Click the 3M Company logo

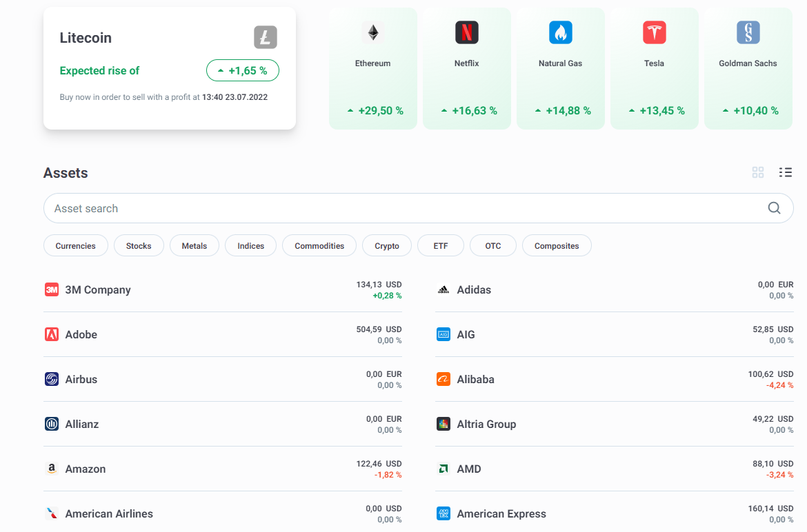pos(52,289)
